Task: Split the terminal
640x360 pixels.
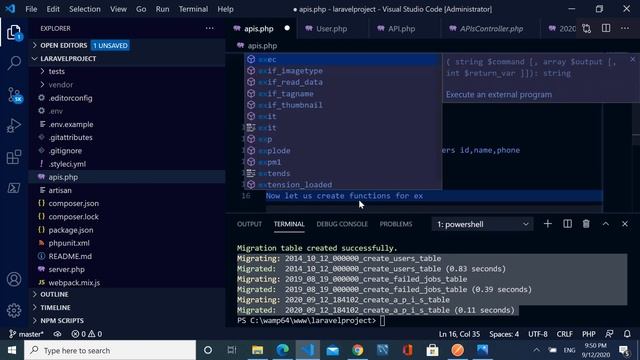Action: tap(567, 224)
